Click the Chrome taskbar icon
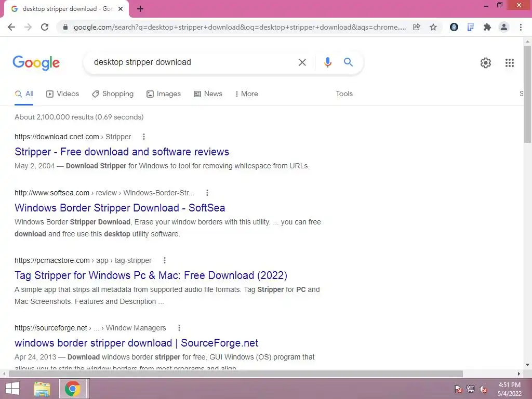The width and height of the screenshot is (532, 399). (x=72, y=389)
